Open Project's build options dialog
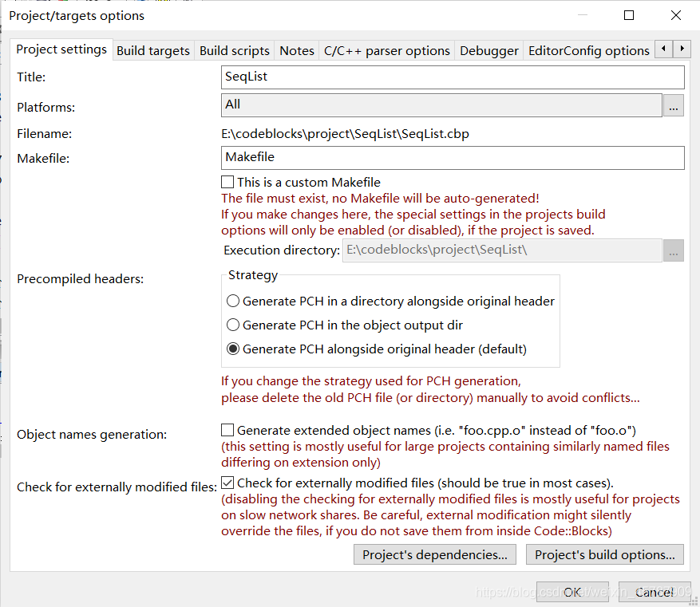 click(x=604, y=554)
